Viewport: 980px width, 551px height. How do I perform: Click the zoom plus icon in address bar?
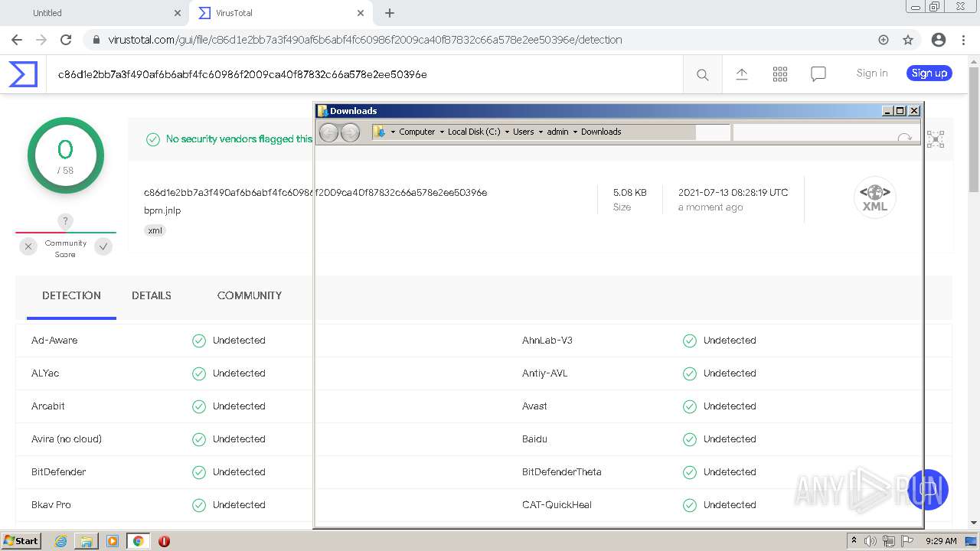pos(884,40)
